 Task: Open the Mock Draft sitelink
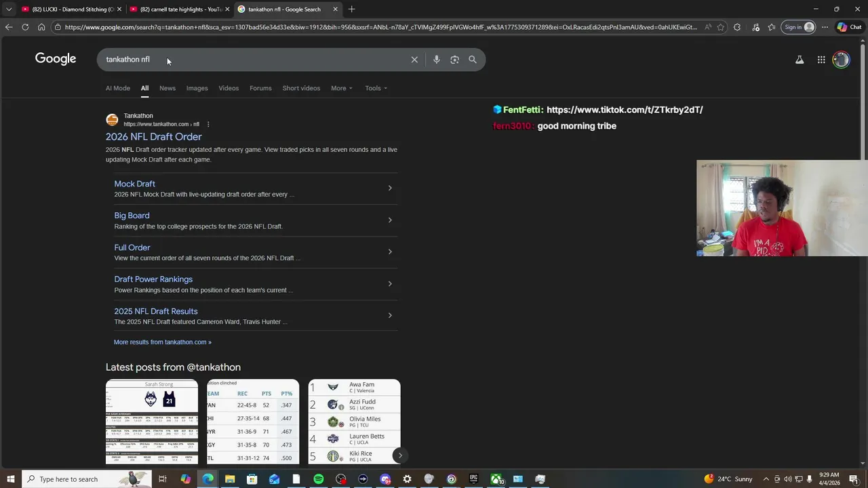pos(135,184)
